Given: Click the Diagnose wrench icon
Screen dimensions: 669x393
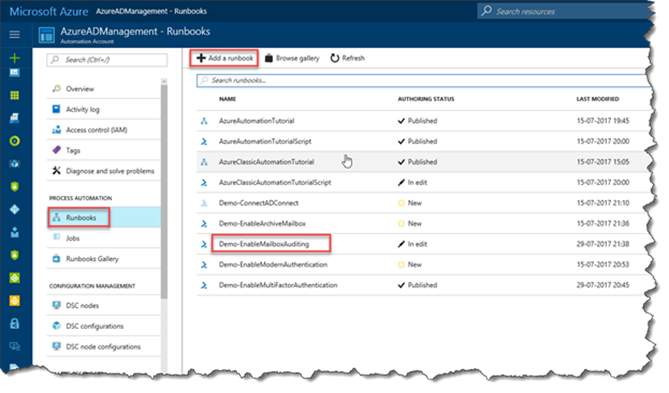Looking at the screenshot, I should 56,170.
